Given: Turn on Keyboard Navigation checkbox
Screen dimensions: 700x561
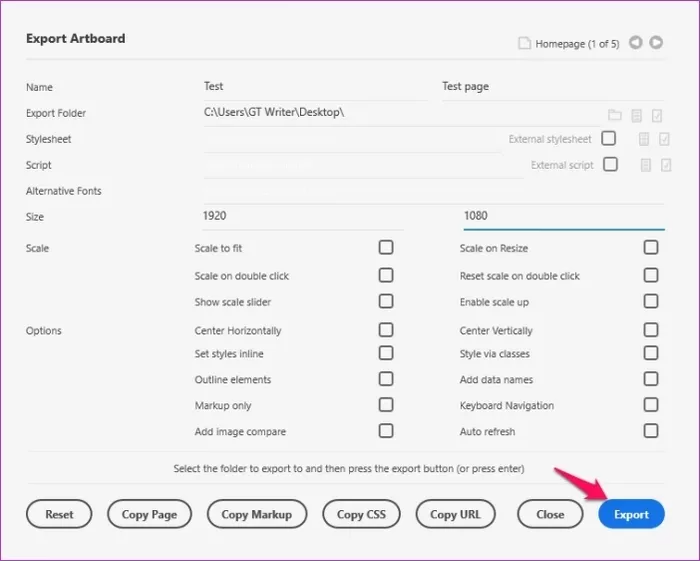Looking at the screenshot, I should tap(651, 405).
